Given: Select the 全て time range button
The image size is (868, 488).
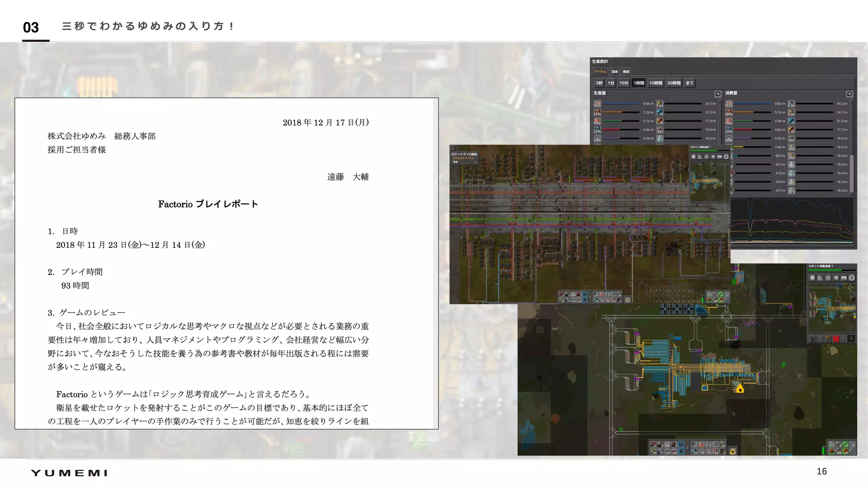Looking at the screenshot, I should (x=690, y=83).
